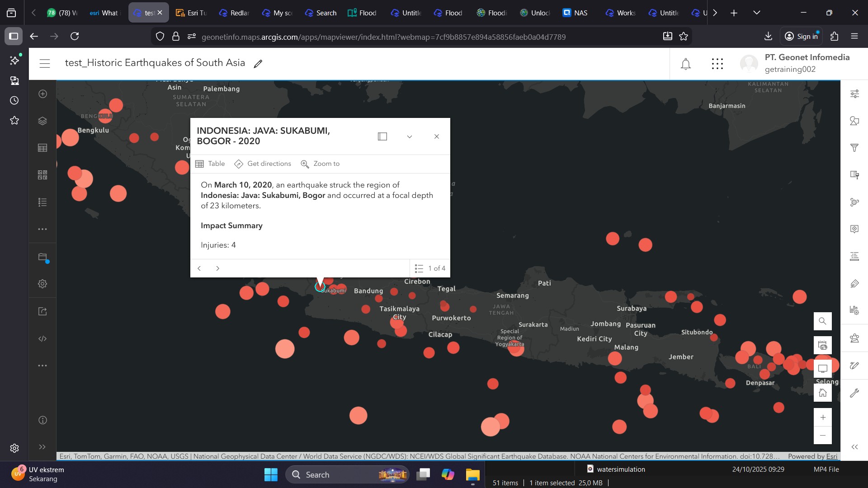The width and height of the screenshot is (868, 488).
Task: Click the edit title pencil icon
Action: [x=258, y=64]
